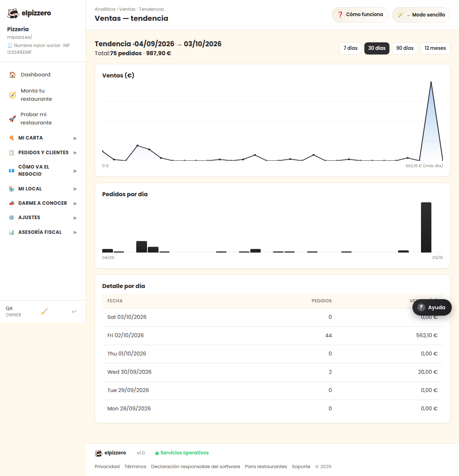Expand the Ajustes section arrow
459x476 pixels.
point(75,218)
